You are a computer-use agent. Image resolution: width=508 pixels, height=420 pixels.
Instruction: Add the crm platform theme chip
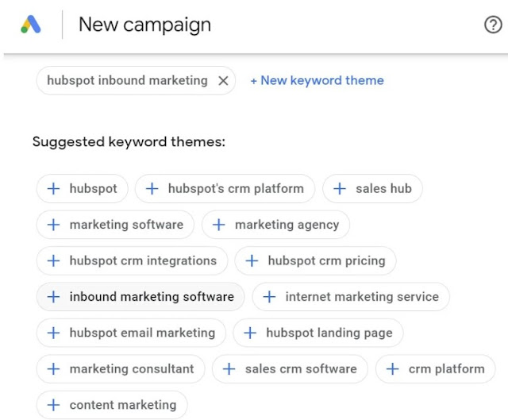[436, 369]
